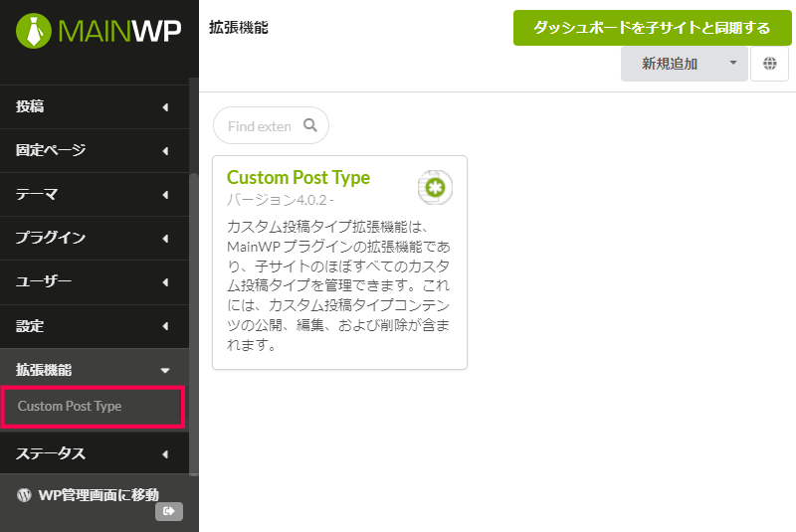Click the globe icon button
The height and width of the screenshot is (532, 796).
pyautogui.click(x=769, y=64)
